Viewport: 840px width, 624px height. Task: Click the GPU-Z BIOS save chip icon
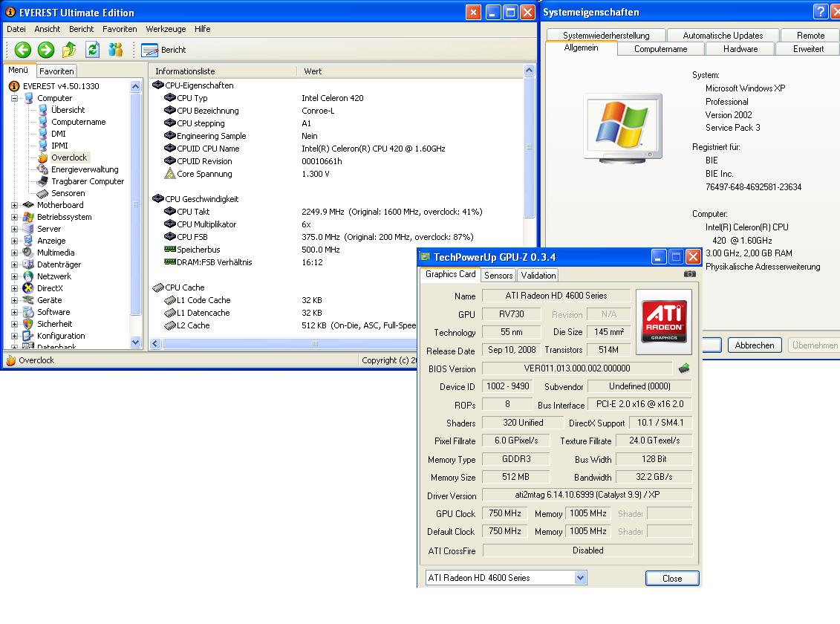click(684, 368)
